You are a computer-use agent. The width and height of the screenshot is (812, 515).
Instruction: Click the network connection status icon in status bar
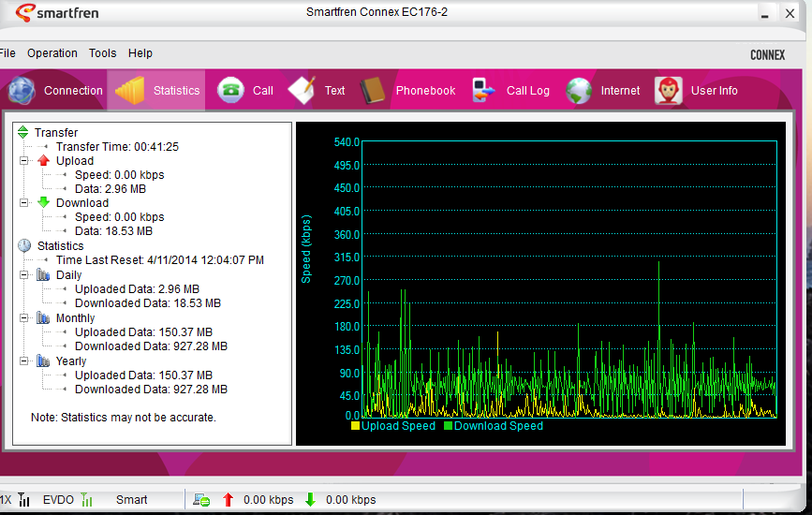point(201,499)
